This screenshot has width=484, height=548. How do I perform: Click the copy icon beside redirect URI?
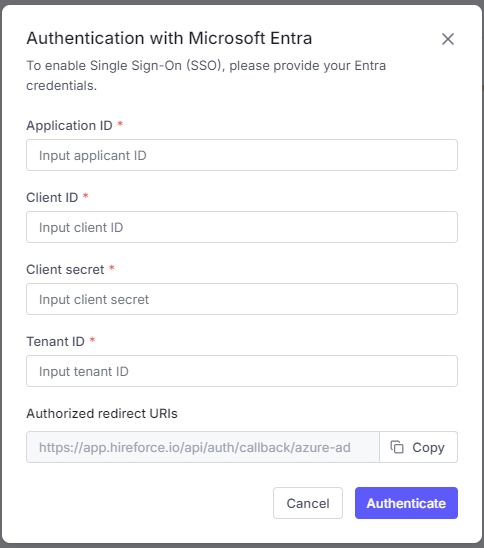(x=397, y=447)
